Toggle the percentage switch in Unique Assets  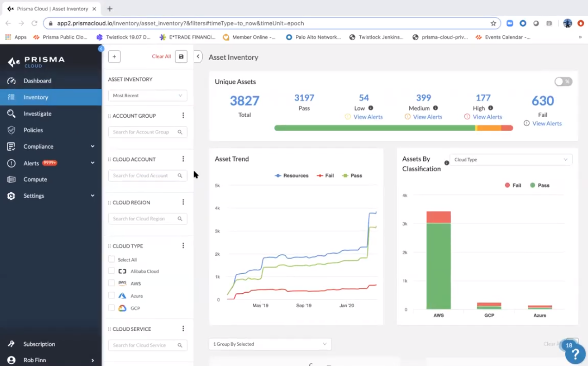pos(563,82)
